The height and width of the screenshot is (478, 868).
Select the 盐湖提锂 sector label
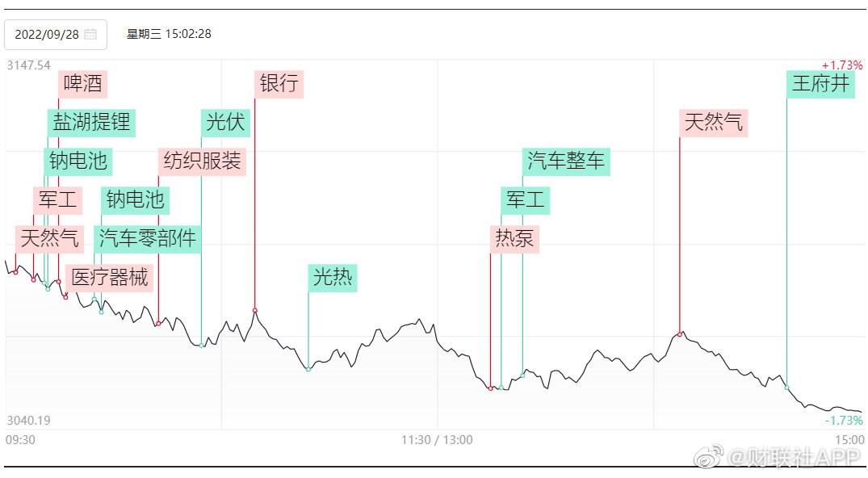(91, 123)
